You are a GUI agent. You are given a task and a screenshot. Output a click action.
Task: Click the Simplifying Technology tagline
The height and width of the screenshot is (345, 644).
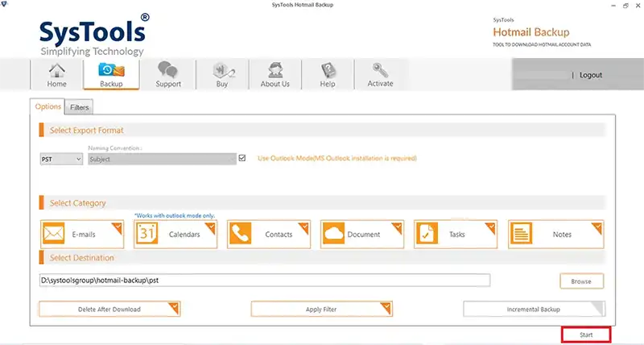tap(92, 52)
